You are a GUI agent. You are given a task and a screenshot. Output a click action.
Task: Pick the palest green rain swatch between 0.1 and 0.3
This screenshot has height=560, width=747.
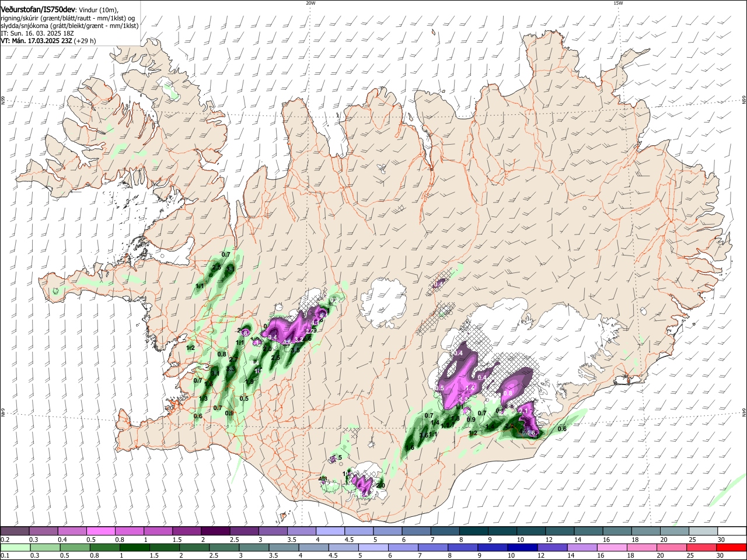pos(15,547)
